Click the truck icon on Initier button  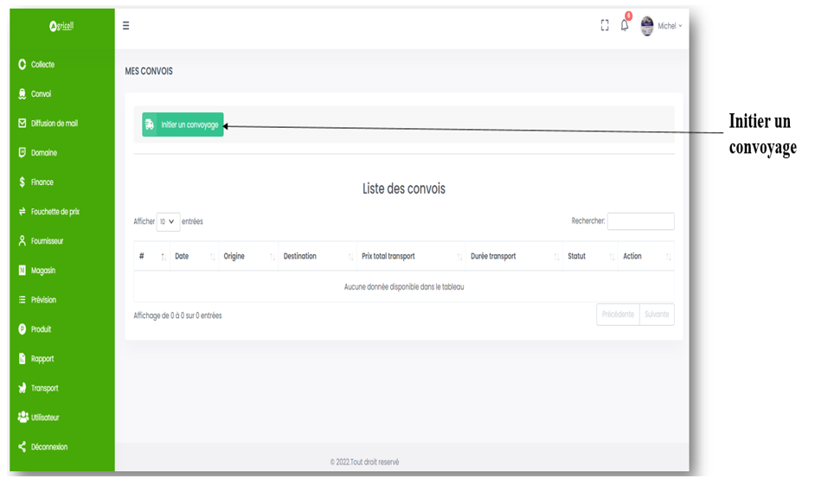point(150,124)
